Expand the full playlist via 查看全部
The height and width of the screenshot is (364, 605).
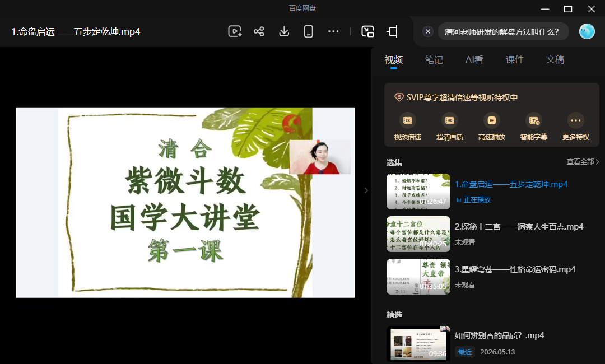tap(583, 162)
